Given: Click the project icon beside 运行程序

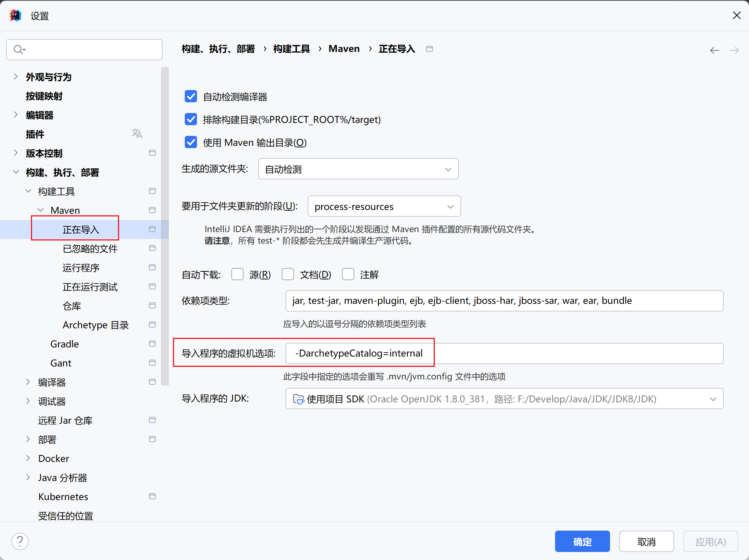Looking at the screenshot, I should (x=152, y=267).
